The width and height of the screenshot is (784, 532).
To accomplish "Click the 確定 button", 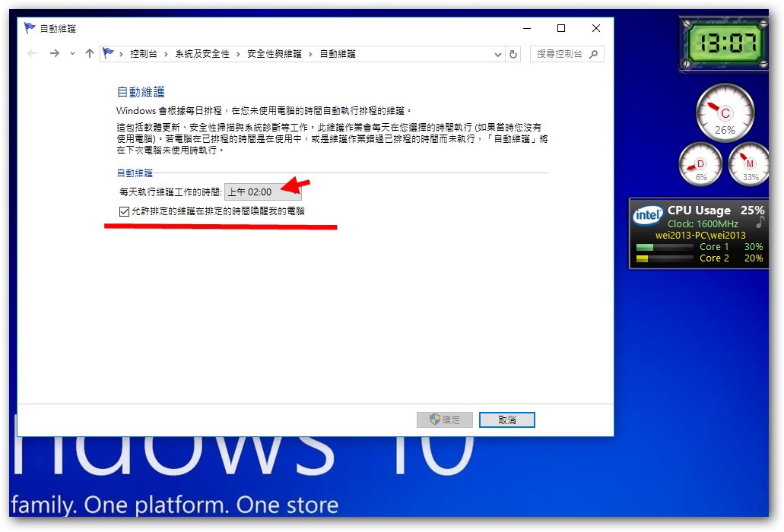I will click(x=445, y=420).
